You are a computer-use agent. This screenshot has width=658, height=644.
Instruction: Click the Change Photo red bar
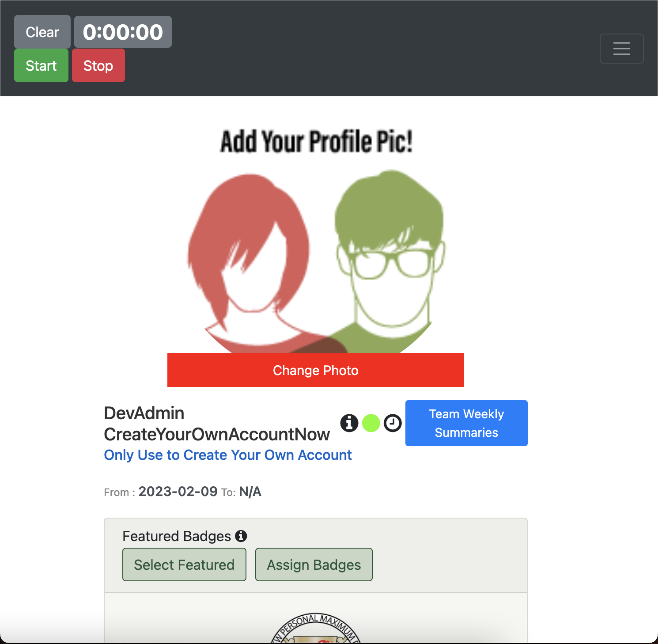[x=316, y=370]
